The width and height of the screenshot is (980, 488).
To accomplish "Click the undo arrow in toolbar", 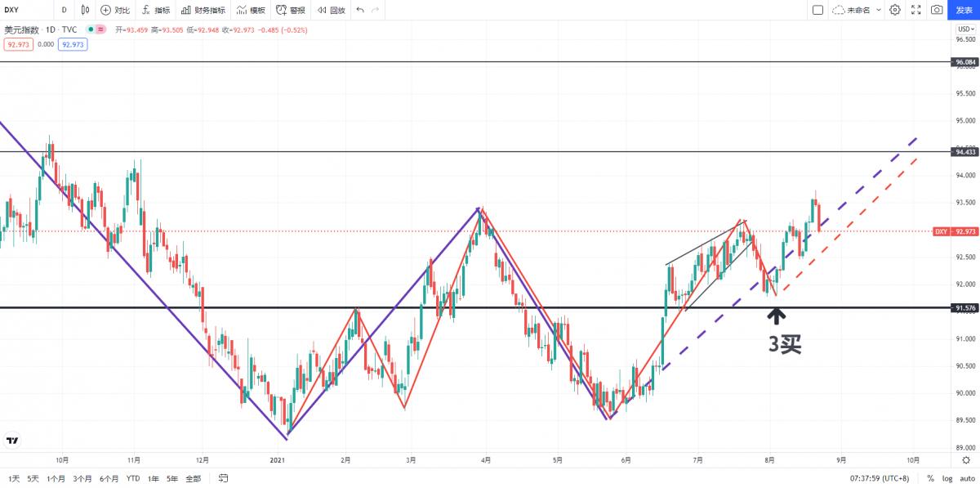I will (x=360, y=10).
